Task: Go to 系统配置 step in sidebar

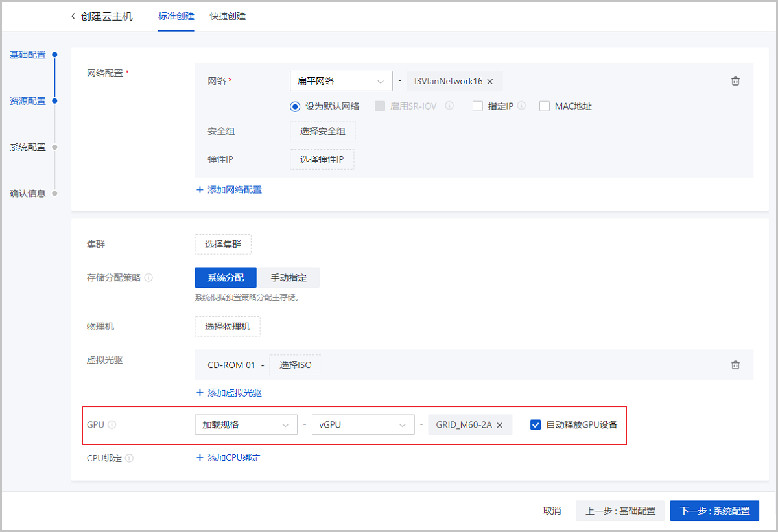Action: 28,147
